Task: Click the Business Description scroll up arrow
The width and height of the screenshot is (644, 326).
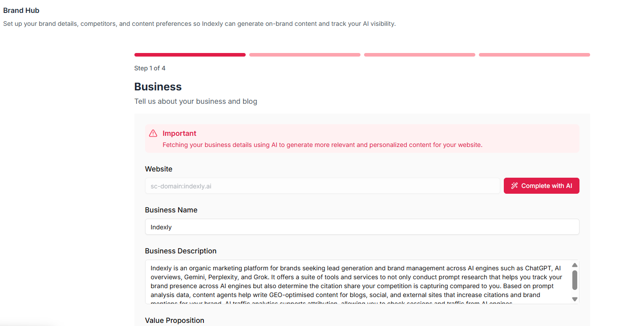Action: coord(575,265)
